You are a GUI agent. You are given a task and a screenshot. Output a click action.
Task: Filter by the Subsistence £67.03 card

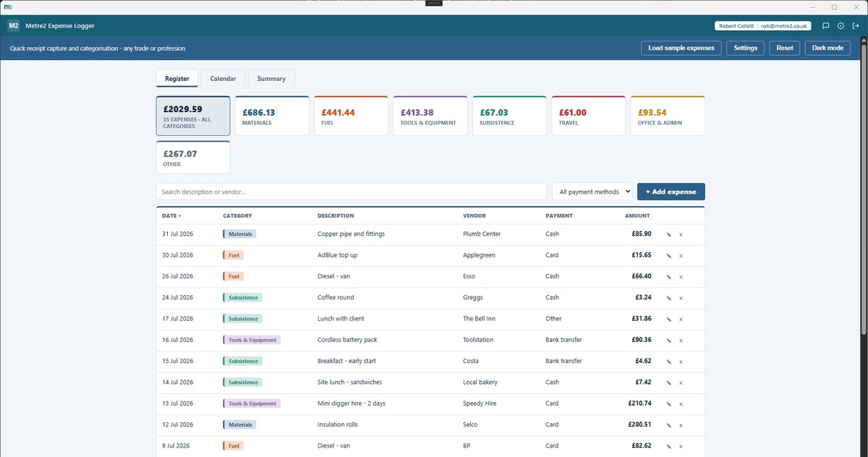click(509, 116)
